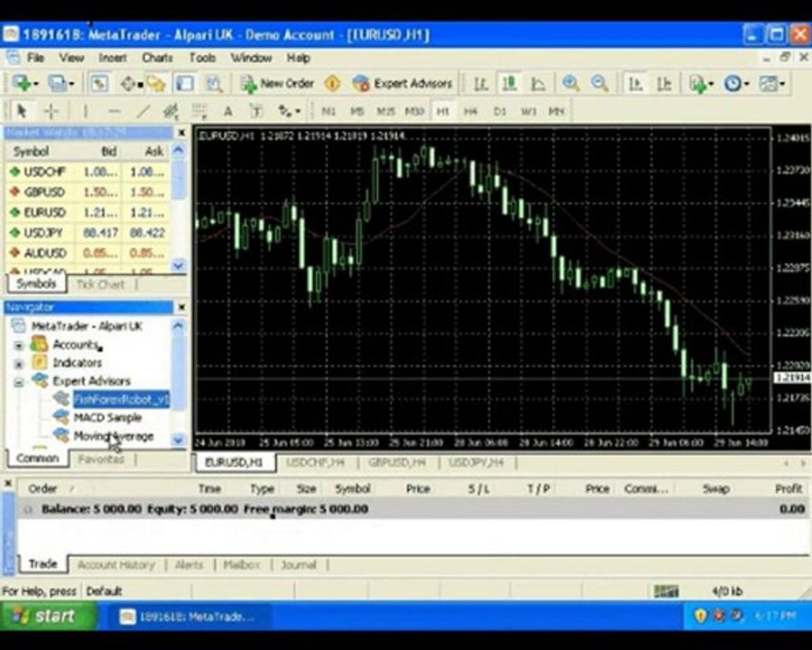Draw a horizontal line tool
The width and height of the screenshot is (812, 650).
coord(114,111)
